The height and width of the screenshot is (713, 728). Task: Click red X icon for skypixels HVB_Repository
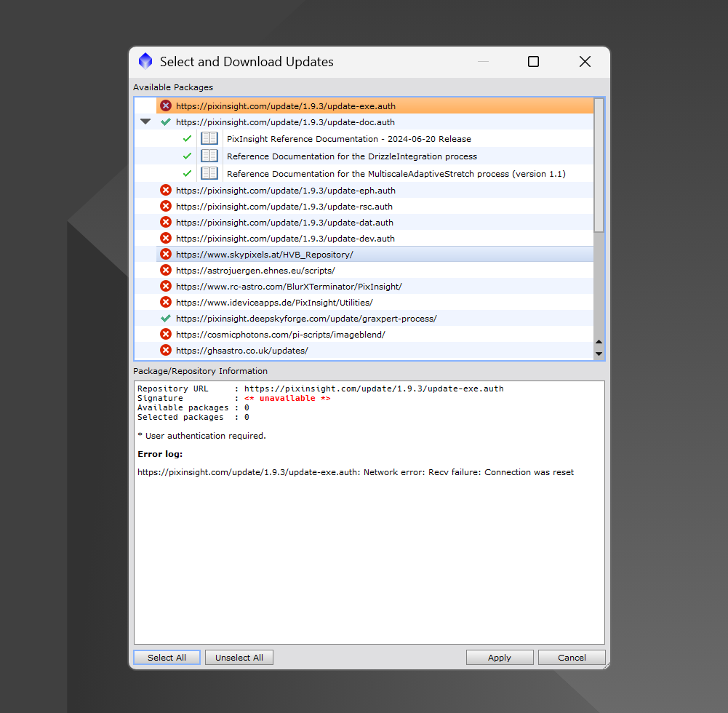166,254
